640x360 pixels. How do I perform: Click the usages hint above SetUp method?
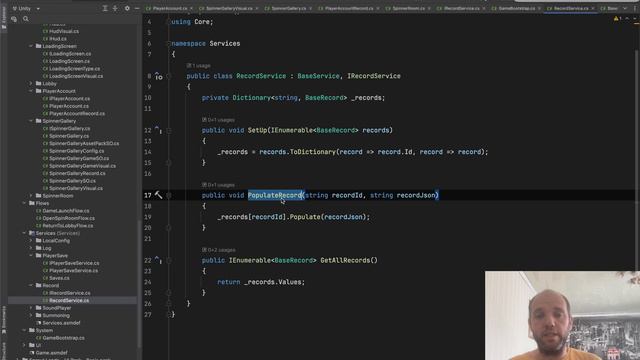pos(218,120)
